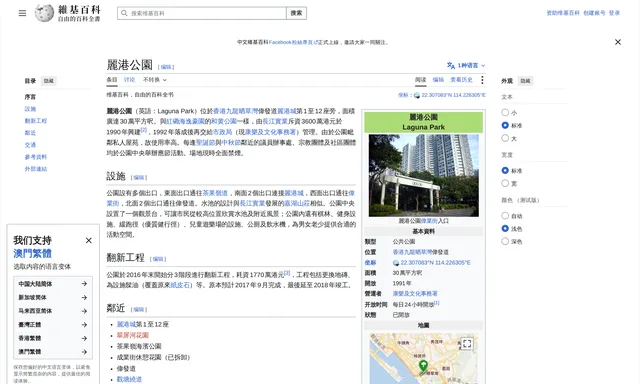Click the globe icon in infobox coordinates
Viewport: 640px width, 384px height.
point(396,263)
